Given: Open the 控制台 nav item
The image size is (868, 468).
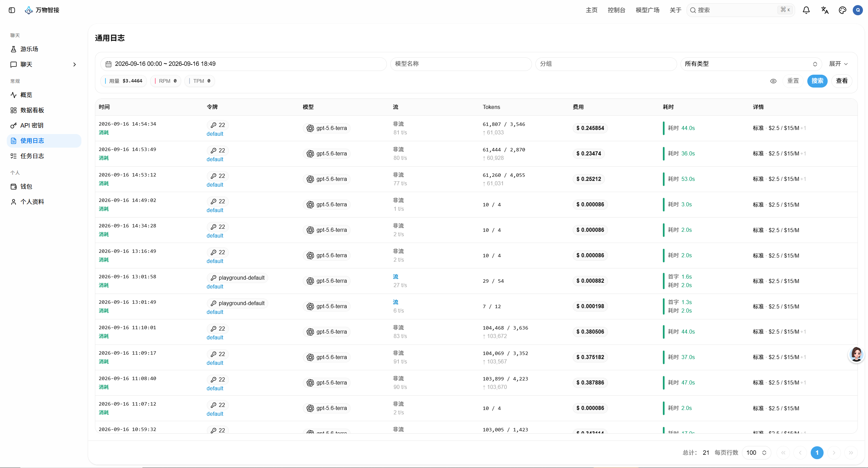Looking at the screenshot, I should coord(616,10).
